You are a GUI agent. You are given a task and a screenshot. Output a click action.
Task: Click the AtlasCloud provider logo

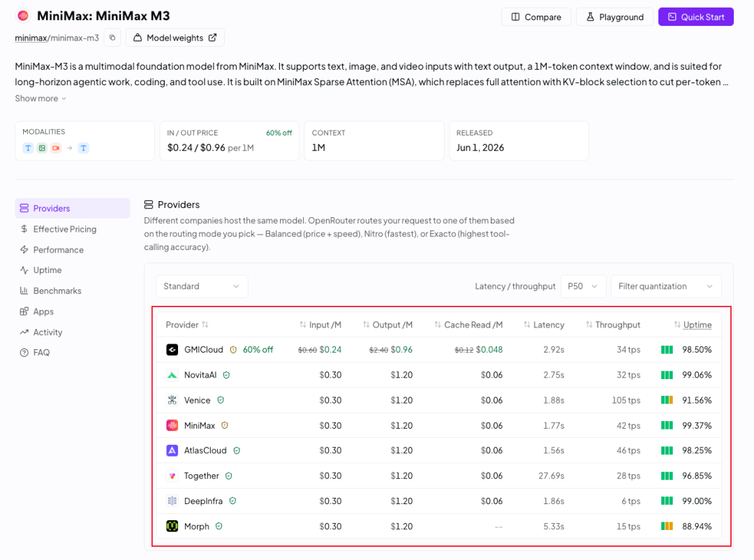point(172,450)
